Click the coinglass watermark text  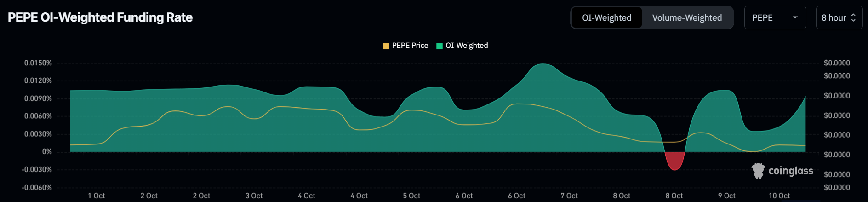tap(791, 171)
